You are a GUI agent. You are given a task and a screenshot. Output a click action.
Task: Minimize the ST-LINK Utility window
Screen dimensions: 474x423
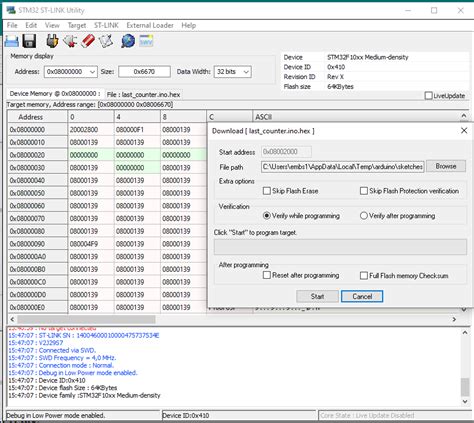408,10
